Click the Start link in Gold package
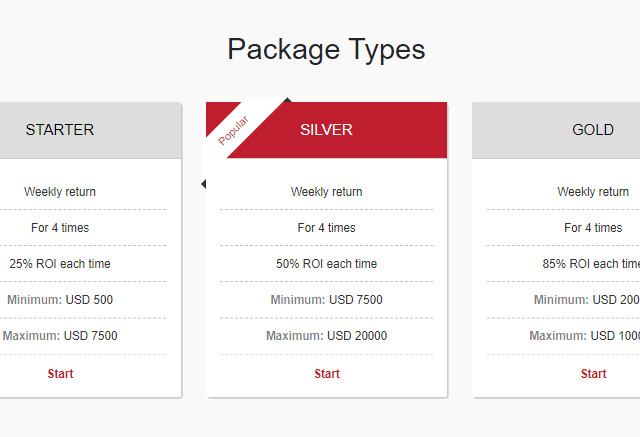Viewport: 640px width, 437px height. click(593, 373)
